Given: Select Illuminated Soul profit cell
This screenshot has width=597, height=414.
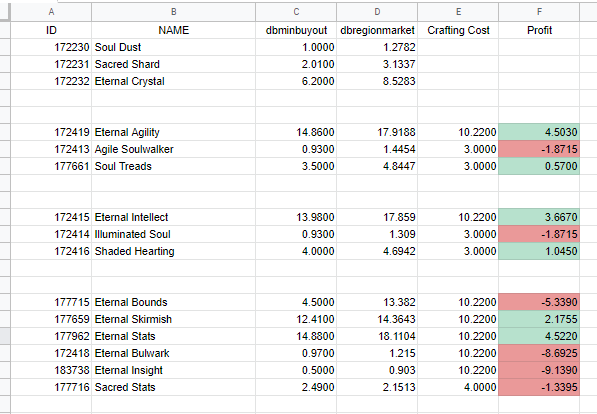Looking at the screenshot, I should click(x=539, y=234).
